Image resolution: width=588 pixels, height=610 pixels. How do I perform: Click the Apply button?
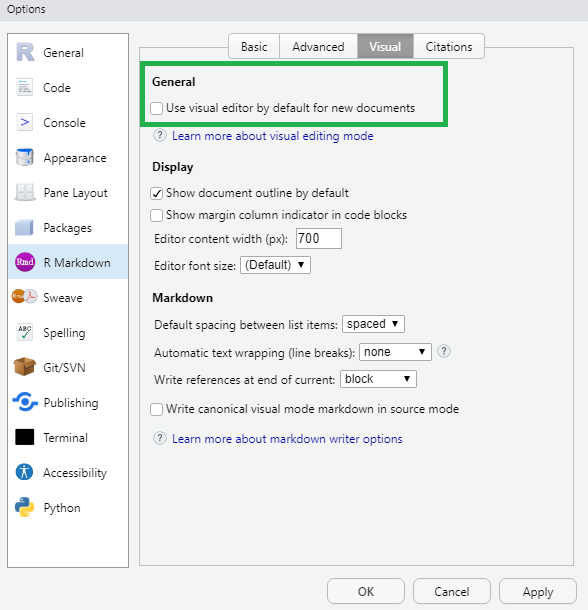538,591
